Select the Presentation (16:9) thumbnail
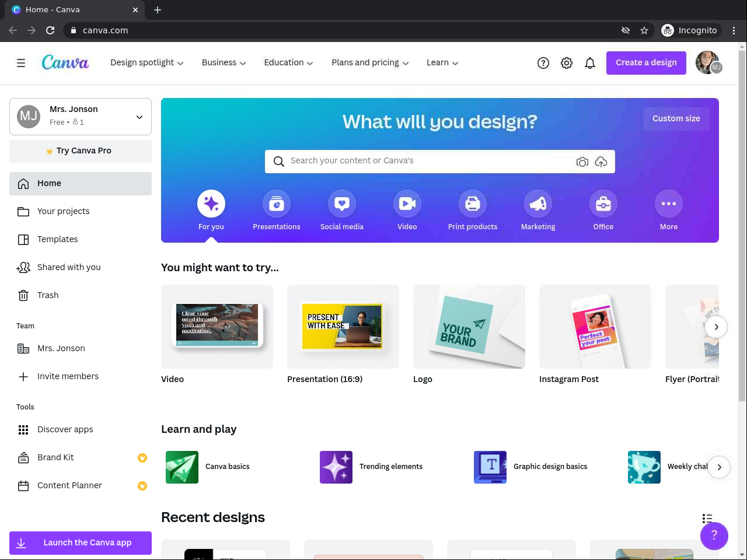 [x=343, y=327]
